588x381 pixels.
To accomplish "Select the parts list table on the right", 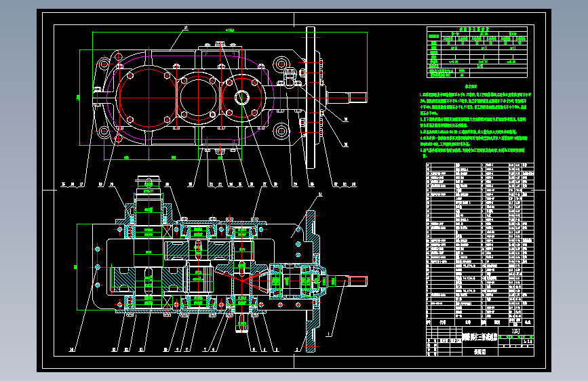I will pyautogui.click(x=480, y=245).
